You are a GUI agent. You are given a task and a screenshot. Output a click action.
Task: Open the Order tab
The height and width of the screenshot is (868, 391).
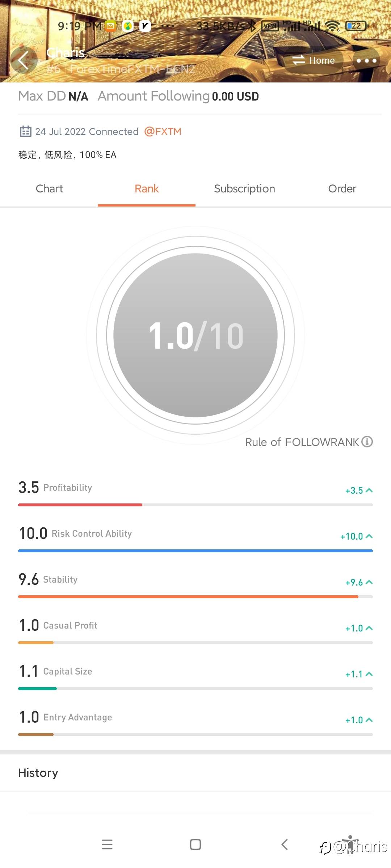click(342, 188)
